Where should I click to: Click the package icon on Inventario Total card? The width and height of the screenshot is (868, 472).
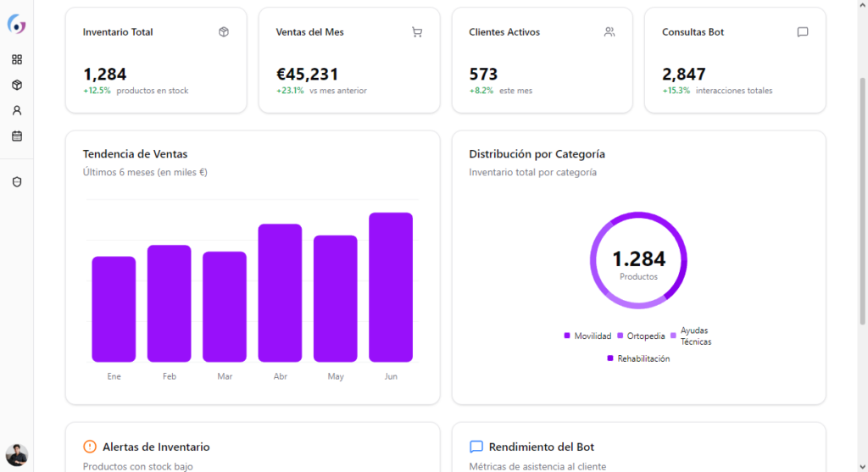click(x=224, y=32)
